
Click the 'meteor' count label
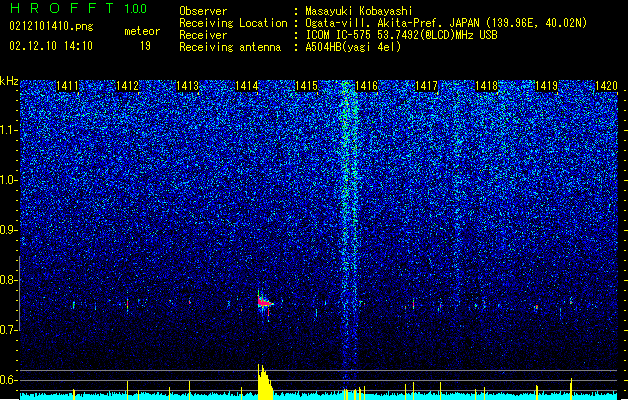[142, 31]
